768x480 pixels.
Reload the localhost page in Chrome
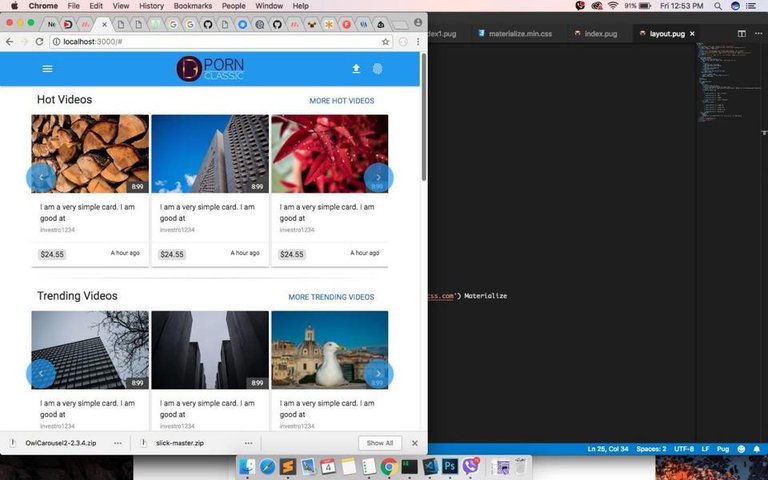point(39,42)
